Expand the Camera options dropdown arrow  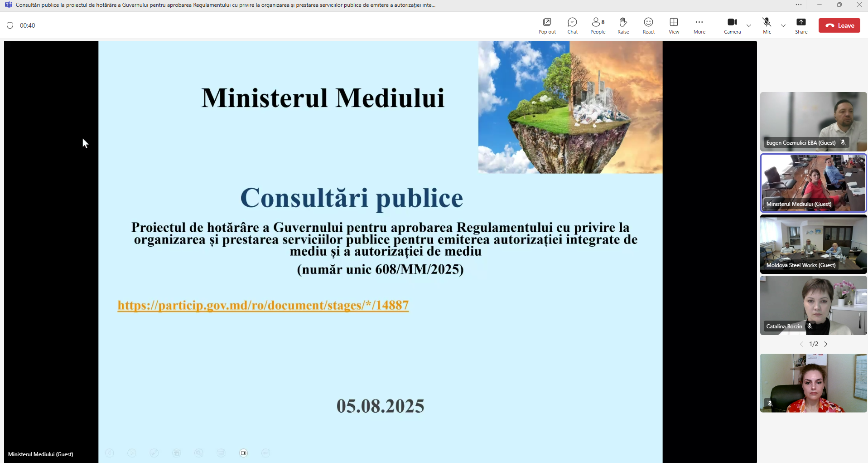[749, 26]
